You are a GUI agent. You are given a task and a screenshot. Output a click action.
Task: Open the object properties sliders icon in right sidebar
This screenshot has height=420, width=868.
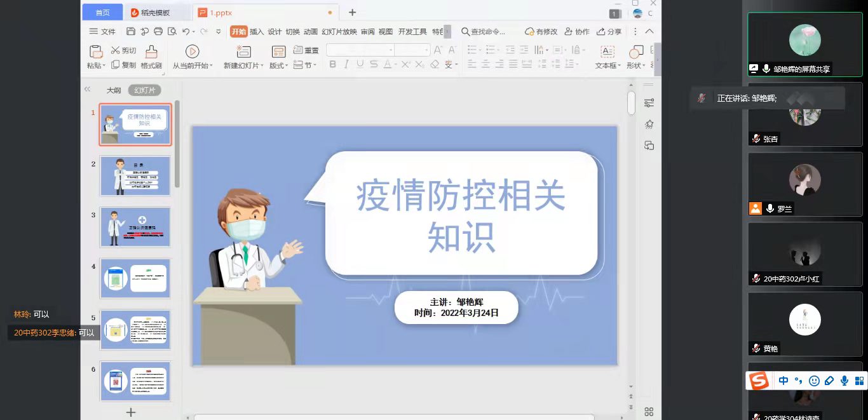click(649, 103)
